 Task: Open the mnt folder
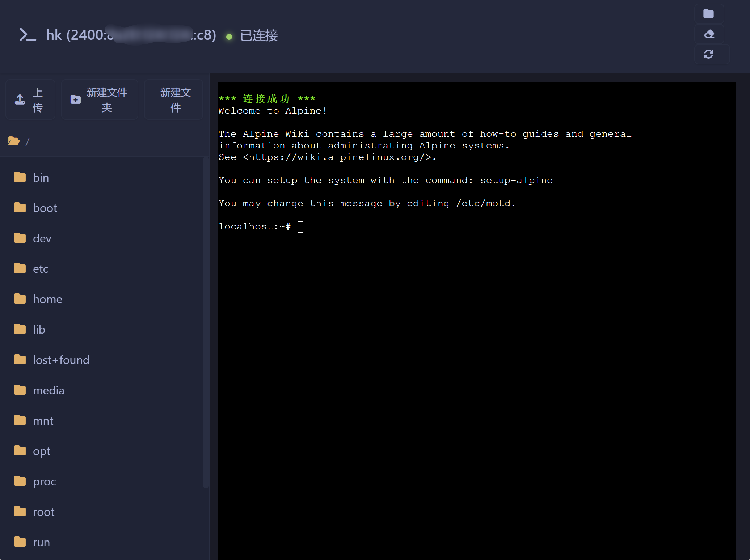(101, 420)
